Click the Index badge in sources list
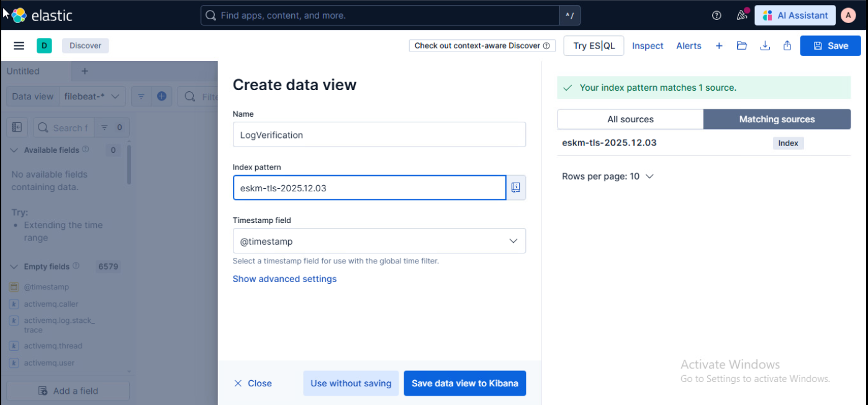Viewport: 868px width, 405px height. 788,143
